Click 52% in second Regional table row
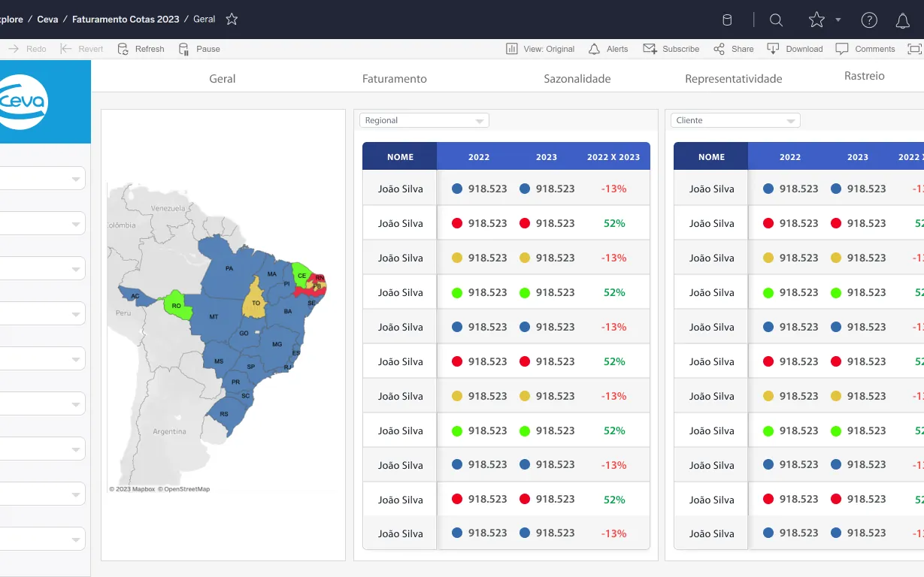This screenshot has height=577, width=924. coord(614,223)
